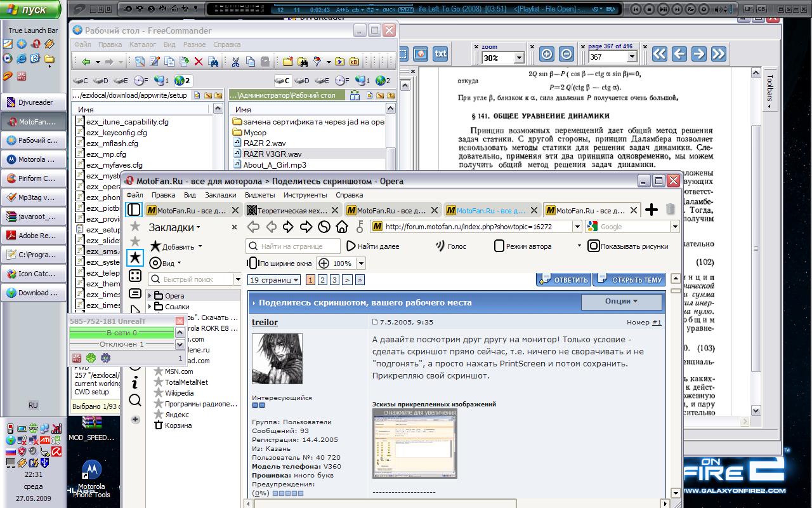The width and height of the screenshot is (812, 508).
Task: Click Opera's Home button
Action: pos(342,227)
